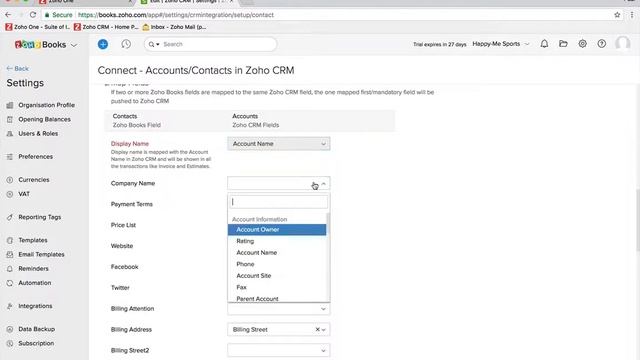Viewport: 640px width, 360px height.
Task: Open the documents folder icon in header
Action: coord(563,44)
